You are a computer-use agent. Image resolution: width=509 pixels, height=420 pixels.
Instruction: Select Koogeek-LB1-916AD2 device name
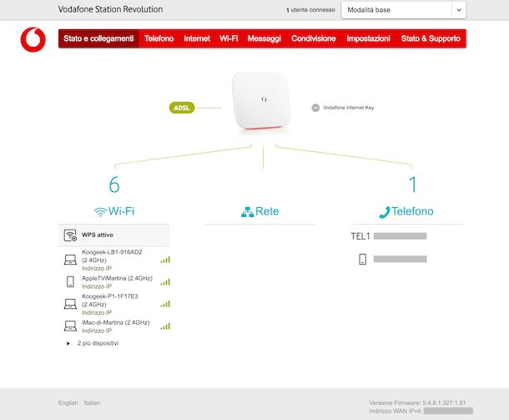(x=112, y=256)
